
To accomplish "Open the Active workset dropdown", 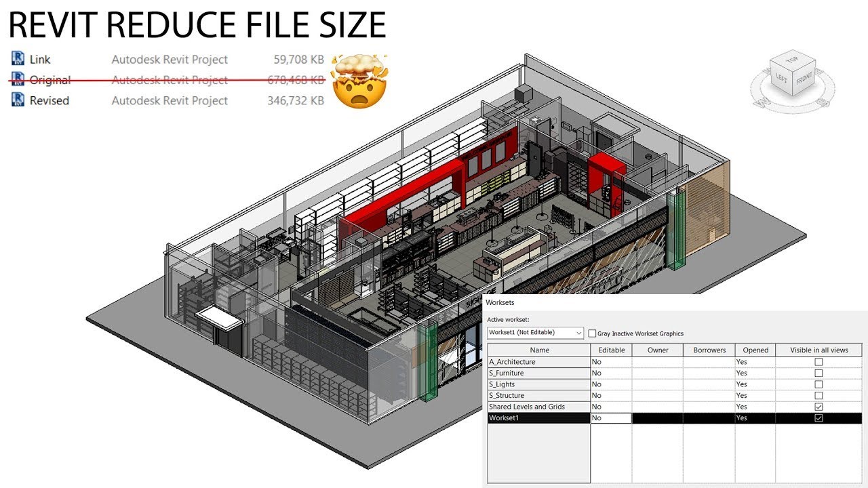I will (x=536, y=333).
